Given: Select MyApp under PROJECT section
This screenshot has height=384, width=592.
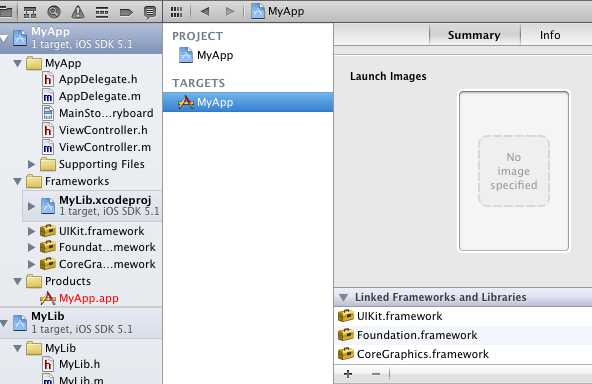Looking at the screenshot, I should click(x=206, y=56).
